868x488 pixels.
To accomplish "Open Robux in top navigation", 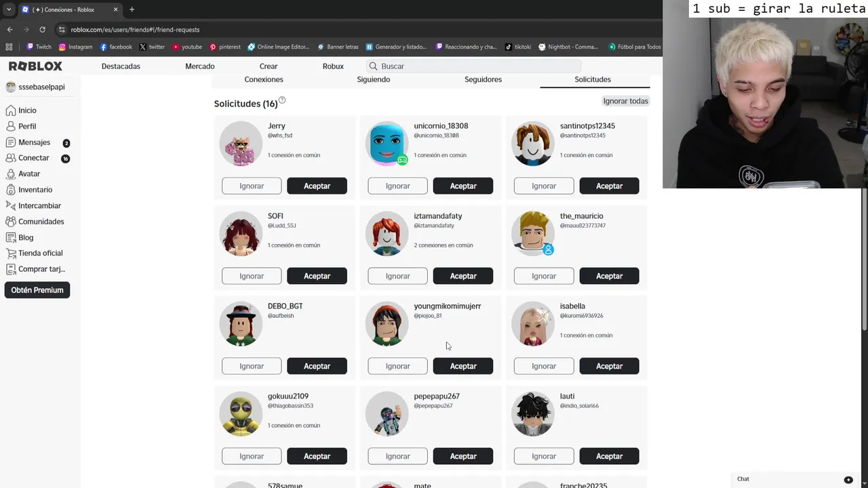I will [333, 66].
